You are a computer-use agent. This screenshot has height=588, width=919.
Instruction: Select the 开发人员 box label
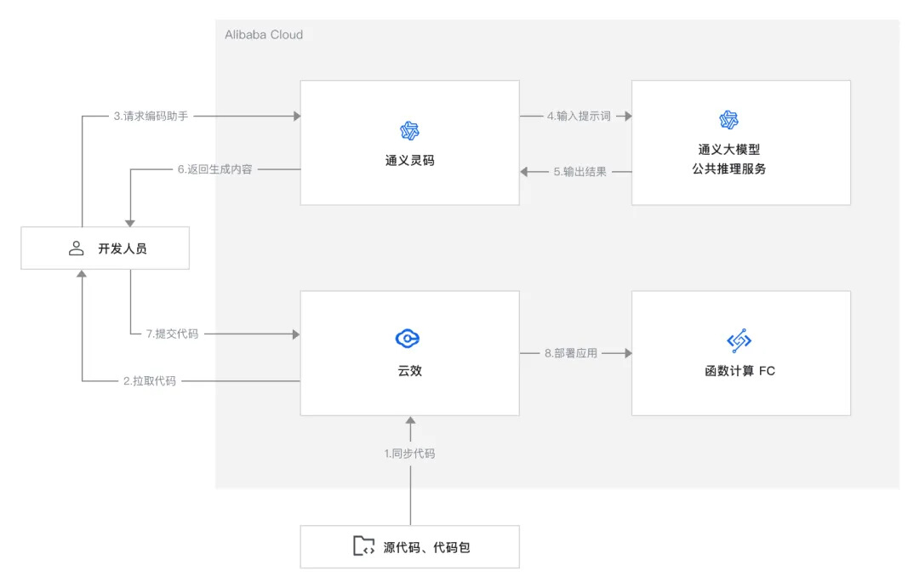pos(123,248)
